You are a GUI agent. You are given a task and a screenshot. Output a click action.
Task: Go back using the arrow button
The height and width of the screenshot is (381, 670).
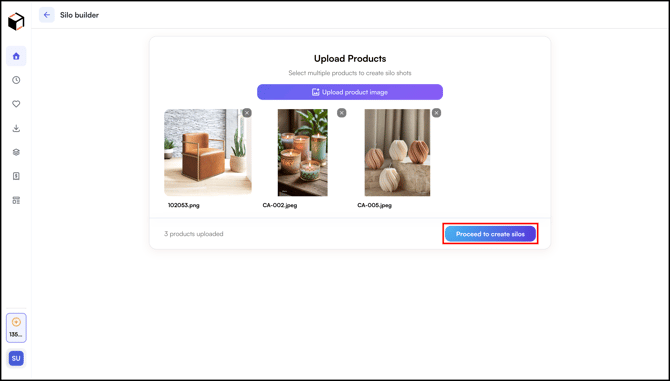click(47, 15)
